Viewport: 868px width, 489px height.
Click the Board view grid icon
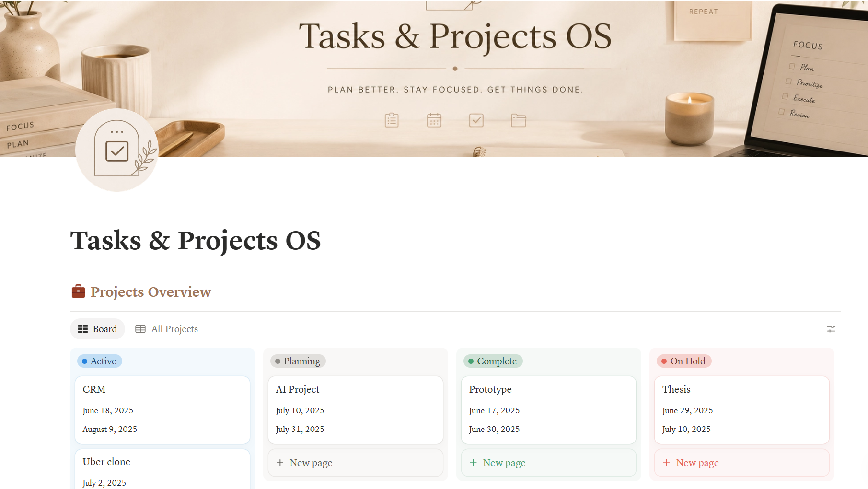point(83,329)
